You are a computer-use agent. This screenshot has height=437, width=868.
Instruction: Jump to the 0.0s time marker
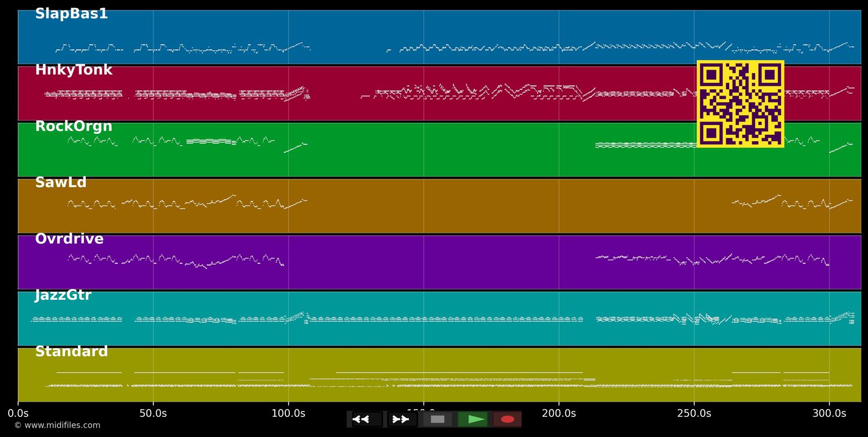[18, 413]
